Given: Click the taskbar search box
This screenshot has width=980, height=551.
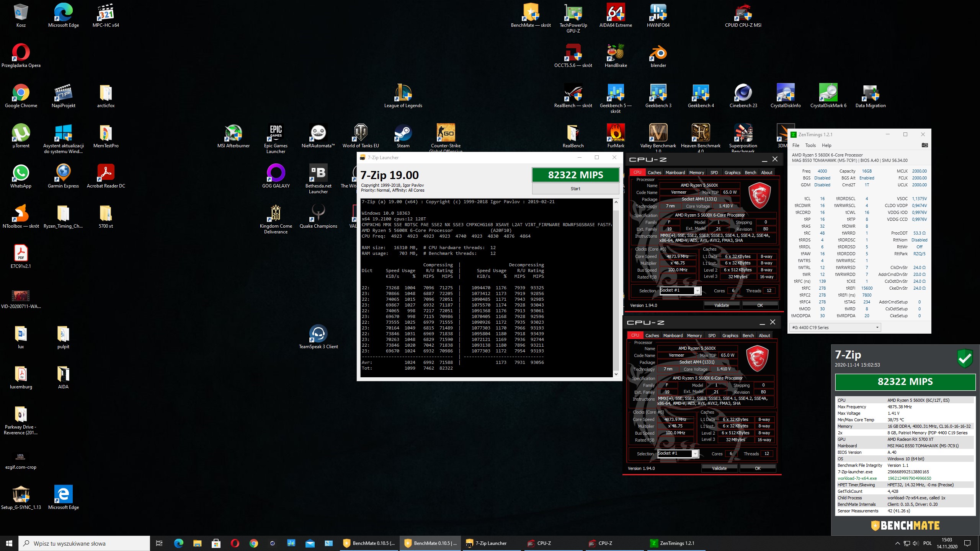Looking at the screenshot, I should [x=84, y=543].
